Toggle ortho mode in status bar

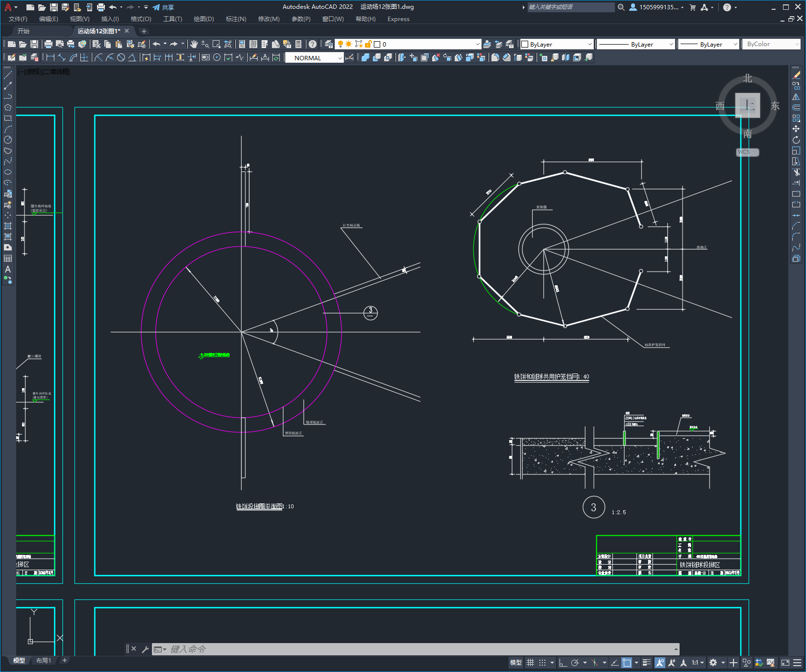tap(563, 663)
